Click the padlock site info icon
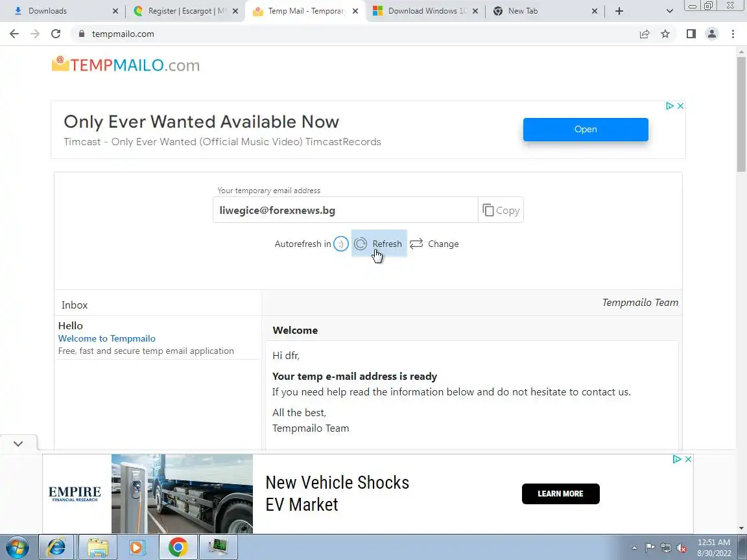Image resolution: width=747 pixels, height=560 pixels. pyautogui.click(x=82, y=34)
